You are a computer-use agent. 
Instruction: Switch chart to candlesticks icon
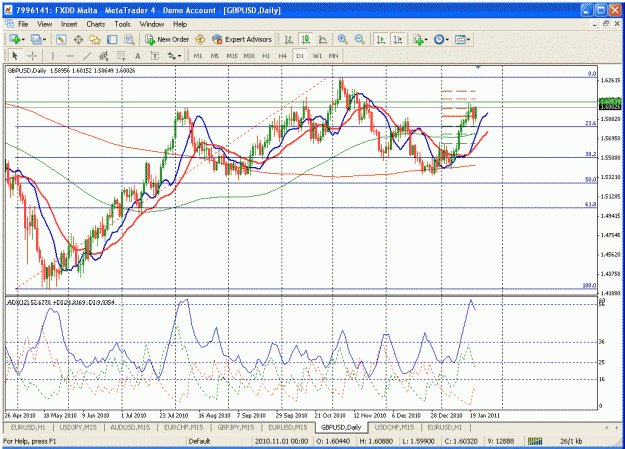pyautogui.click(x=306, y=39)
